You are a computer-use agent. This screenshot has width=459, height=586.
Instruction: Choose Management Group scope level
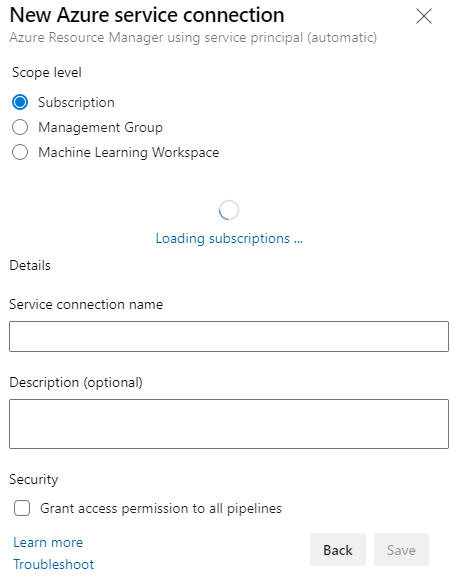click(20, 127)
